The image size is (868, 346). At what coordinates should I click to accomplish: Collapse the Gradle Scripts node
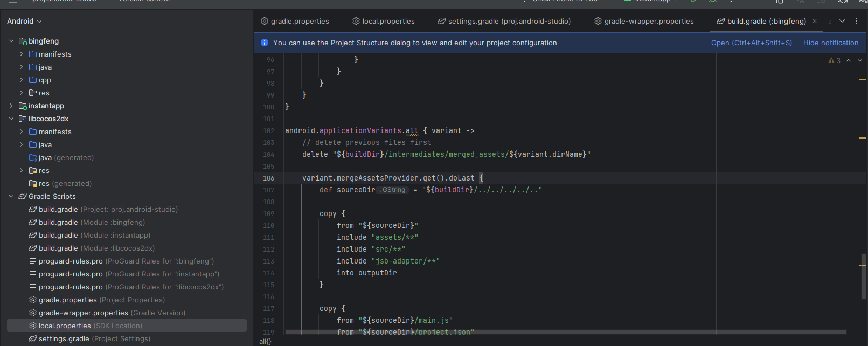tap(11, 196)
